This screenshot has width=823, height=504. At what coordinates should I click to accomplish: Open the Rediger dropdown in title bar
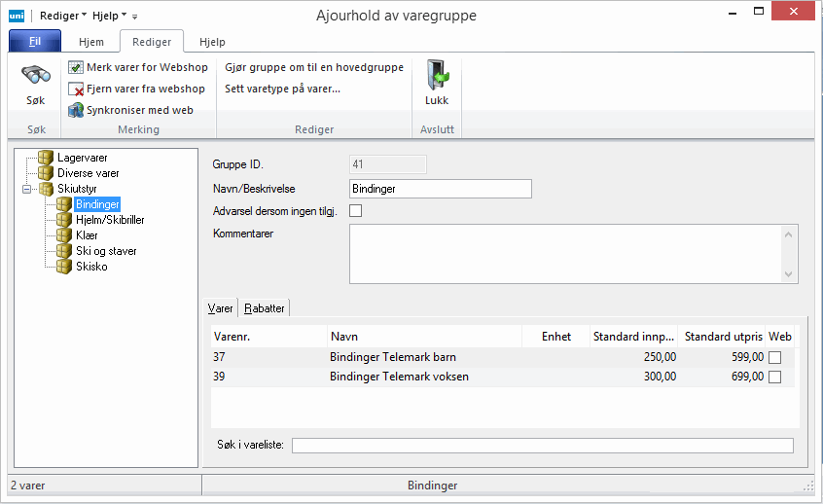click(63, 16)
